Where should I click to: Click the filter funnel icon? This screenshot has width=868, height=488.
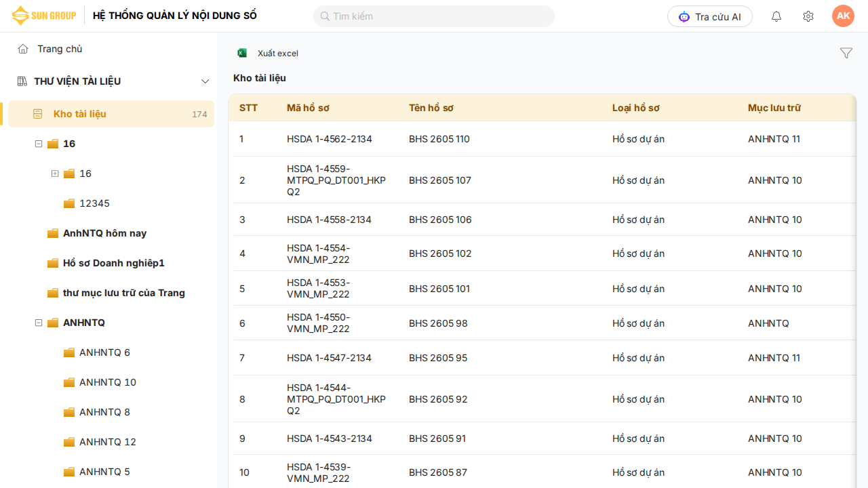point(846,53)
